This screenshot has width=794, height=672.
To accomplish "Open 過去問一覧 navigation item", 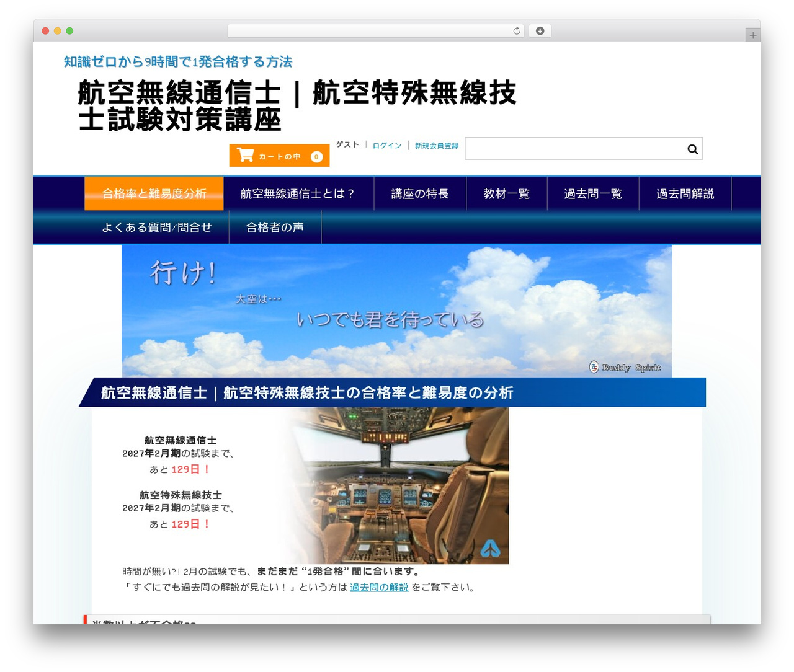I will coord(593,194).
